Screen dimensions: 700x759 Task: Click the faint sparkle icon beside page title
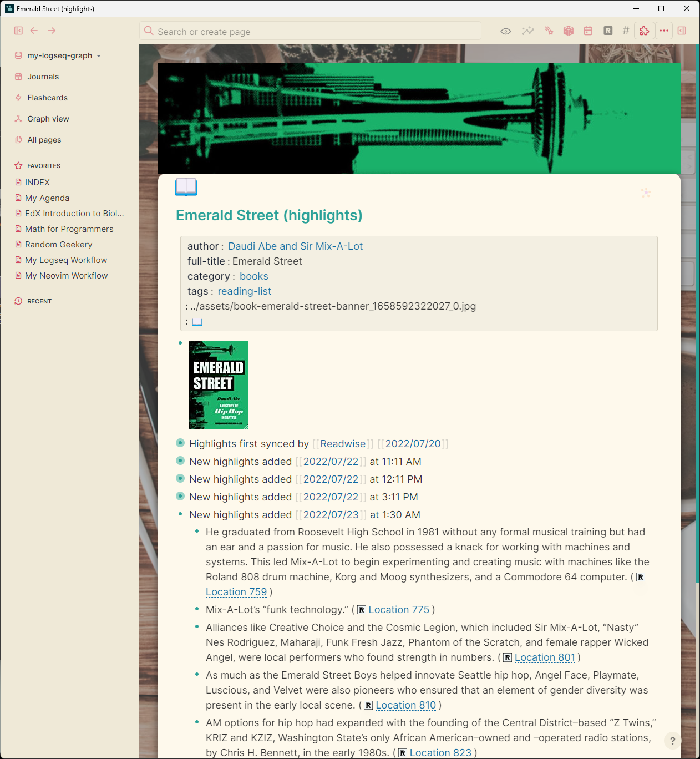click(x=646, y=193)
